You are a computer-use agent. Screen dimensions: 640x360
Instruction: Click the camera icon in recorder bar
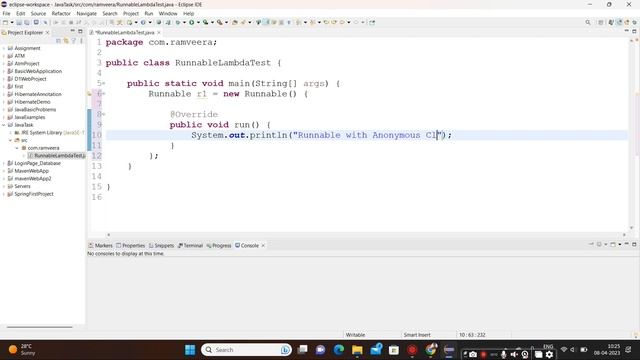tap(473, 355)
